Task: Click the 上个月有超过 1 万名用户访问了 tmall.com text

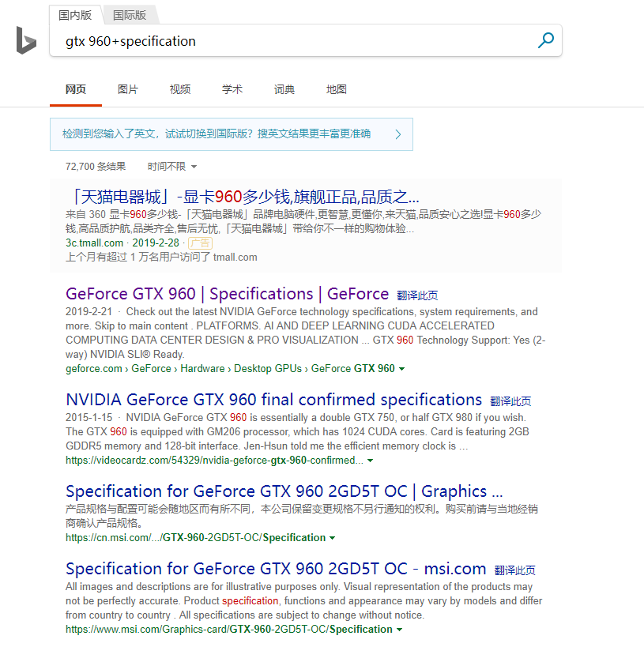Action: (x=161, y=257)
